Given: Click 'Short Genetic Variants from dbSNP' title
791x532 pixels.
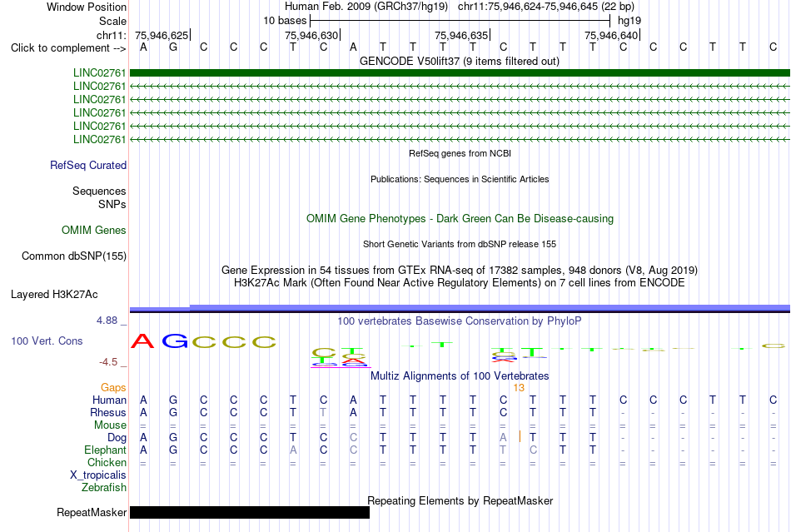Looking at the screenshot, I should [460, 244].
